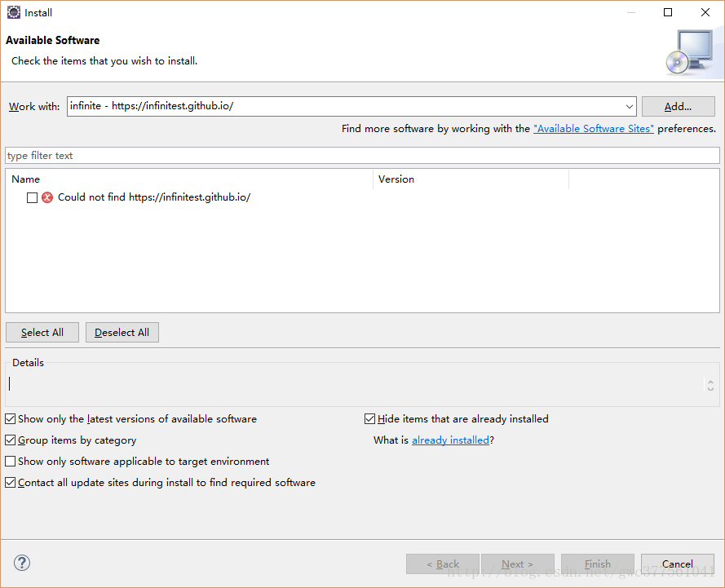Viewport: 725px width, 588px height.
Task: Click the Deselect All button
Action: point(122,333)
